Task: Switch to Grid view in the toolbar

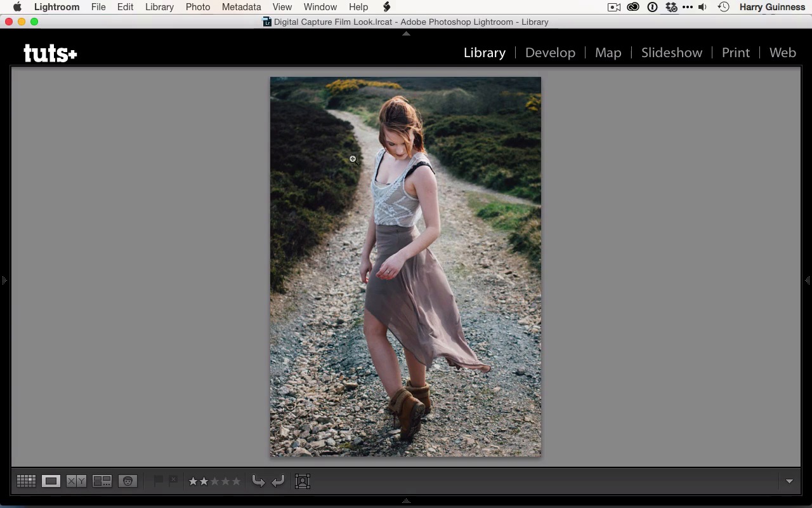Action: click(26, 481)
